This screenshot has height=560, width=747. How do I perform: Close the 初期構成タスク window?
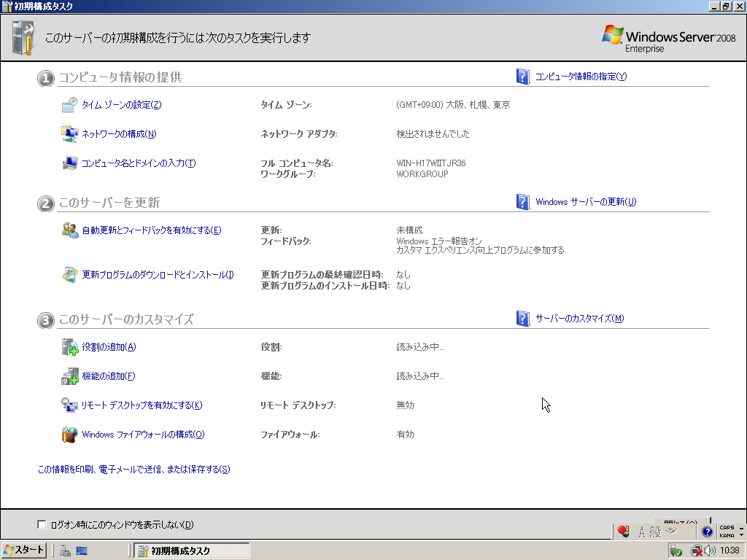(739, 6)
